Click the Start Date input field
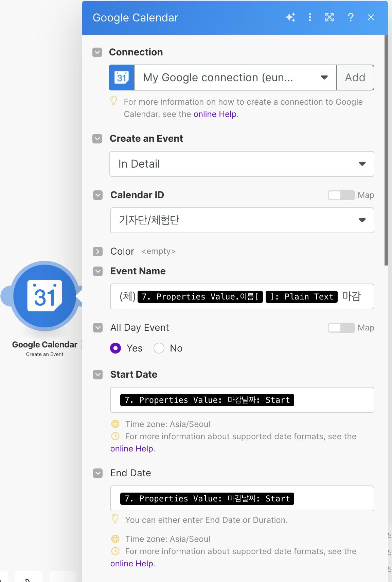Screen dimensions: 392x582 point(333,400)
